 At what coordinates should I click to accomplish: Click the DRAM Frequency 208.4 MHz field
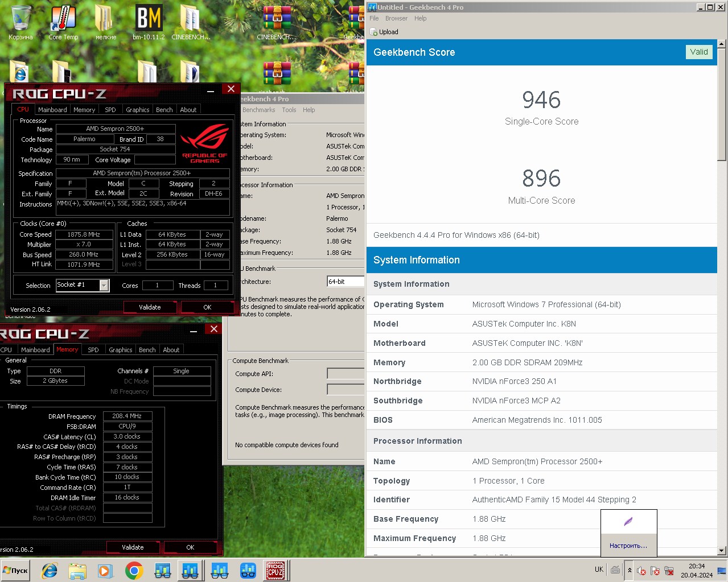[127, 416]
